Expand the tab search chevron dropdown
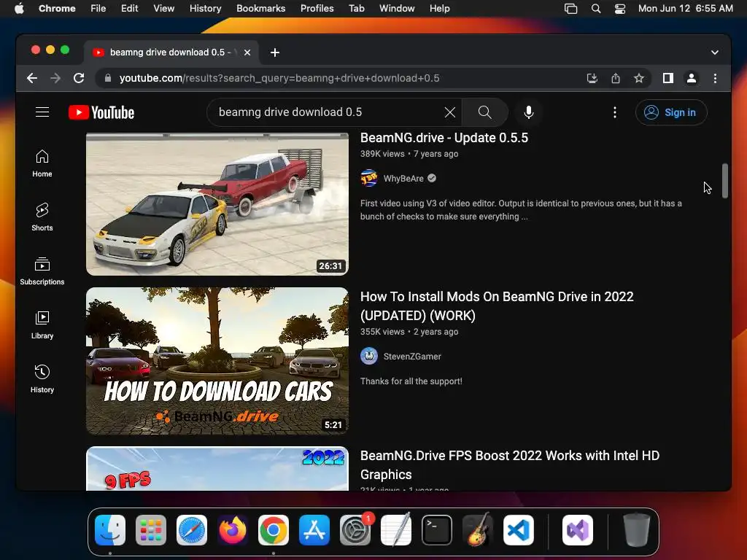 [715, 52]
